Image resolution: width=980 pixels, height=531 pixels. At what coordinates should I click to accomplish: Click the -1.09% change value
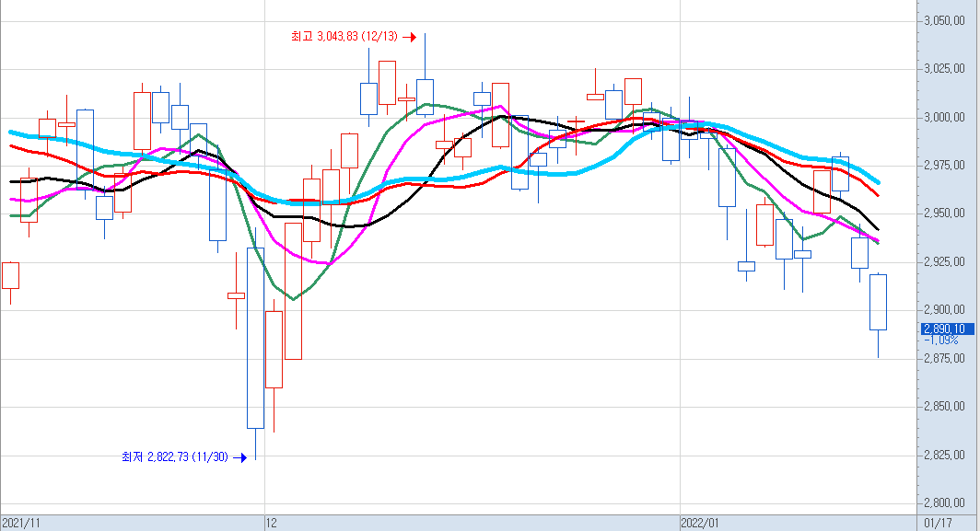pos(941,341)
